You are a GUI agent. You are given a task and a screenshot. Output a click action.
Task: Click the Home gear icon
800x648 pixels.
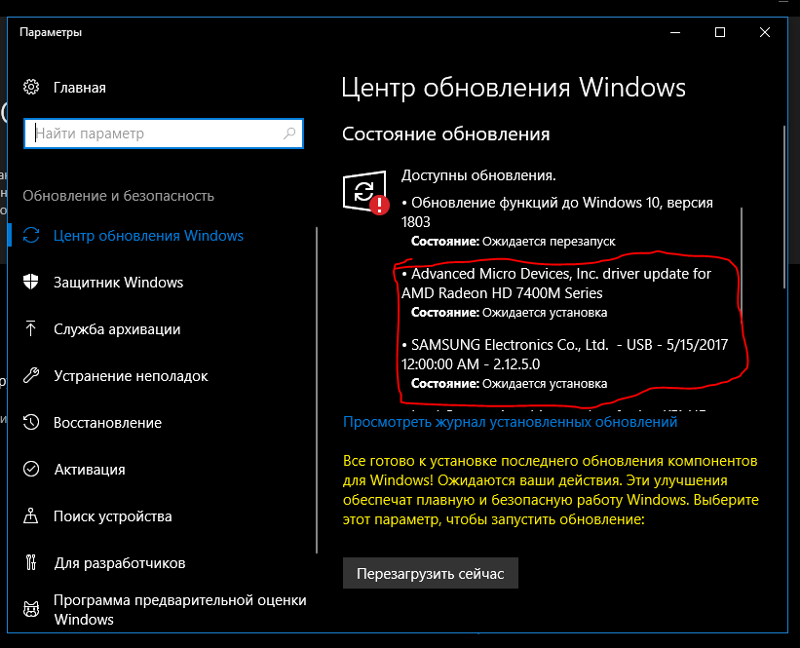coord(31,87)
